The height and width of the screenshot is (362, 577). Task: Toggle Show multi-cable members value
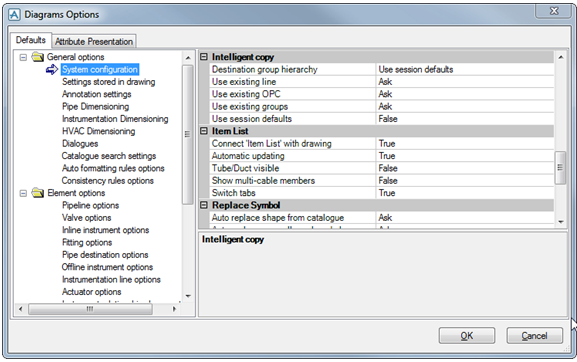[465, 181]
